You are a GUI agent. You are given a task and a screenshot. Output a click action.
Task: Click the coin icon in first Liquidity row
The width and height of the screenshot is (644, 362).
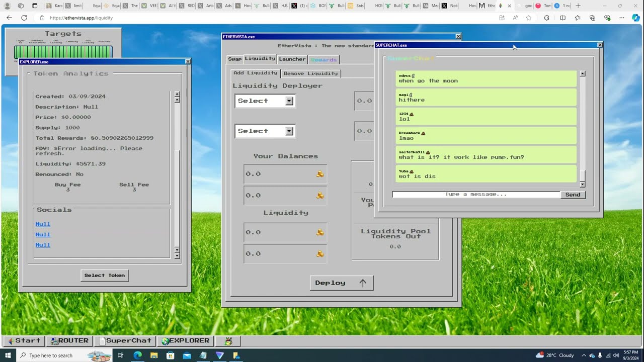click(x=319, y=232)
